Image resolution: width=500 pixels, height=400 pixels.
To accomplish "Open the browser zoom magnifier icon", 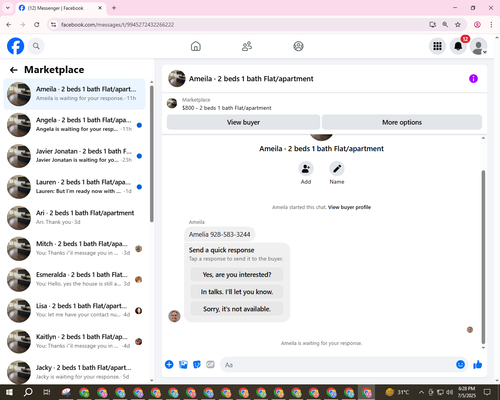I will click(x=445, y=25).
